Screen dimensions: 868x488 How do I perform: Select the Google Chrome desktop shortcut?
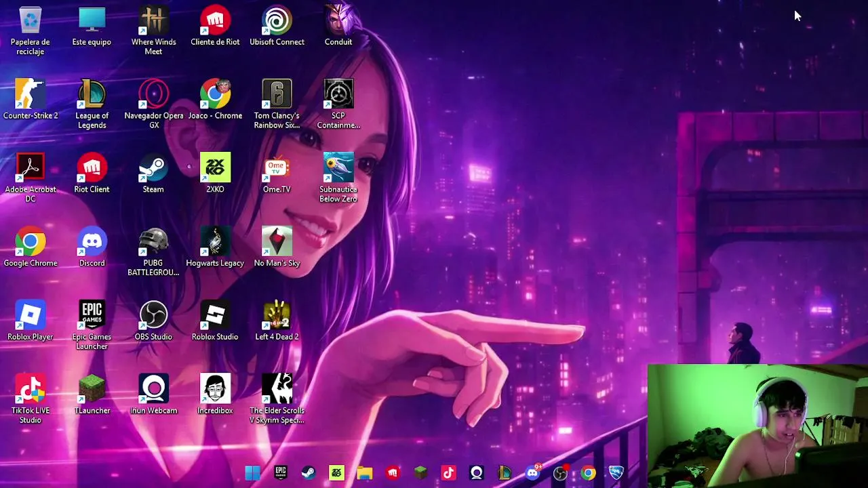[31, 248]
